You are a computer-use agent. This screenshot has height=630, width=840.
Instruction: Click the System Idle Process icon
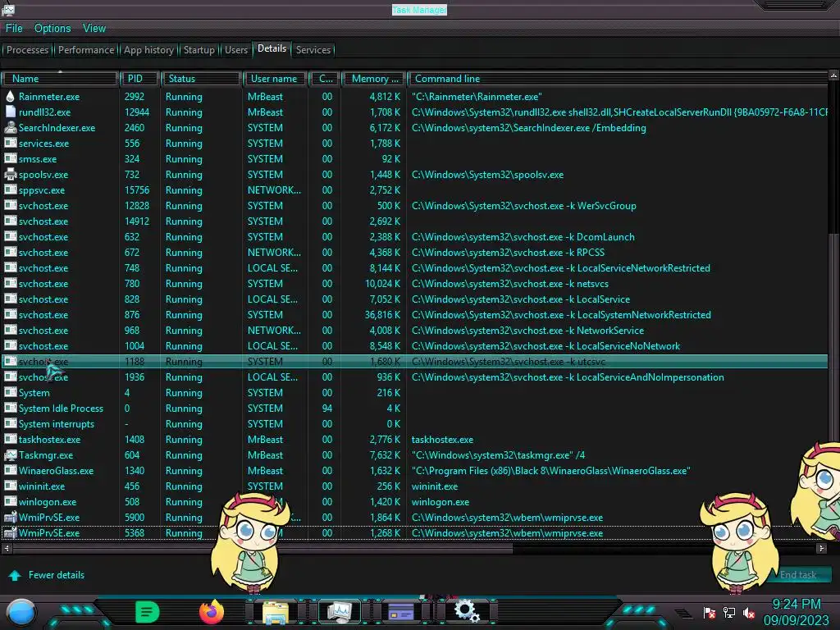pos(10,409)
